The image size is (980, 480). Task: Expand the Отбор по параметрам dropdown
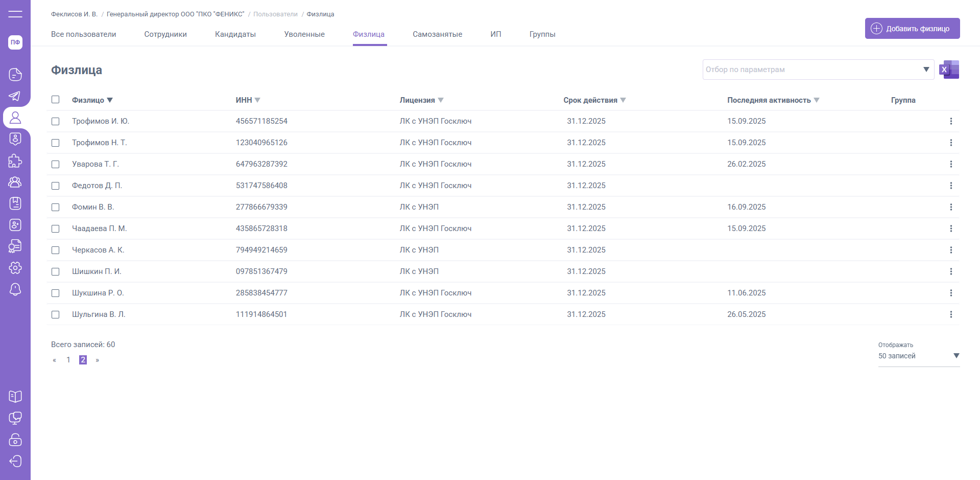pyautogui.click(x=926, y=70)
